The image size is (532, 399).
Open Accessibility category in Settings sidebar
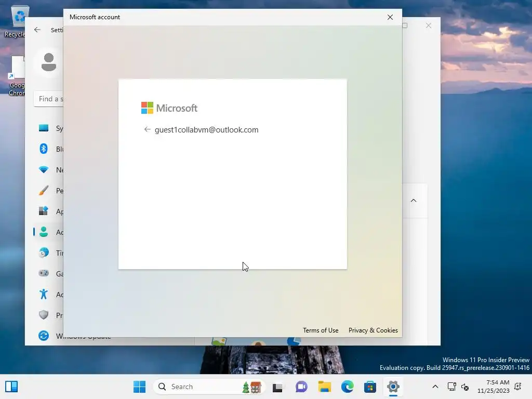coord(49,294)
